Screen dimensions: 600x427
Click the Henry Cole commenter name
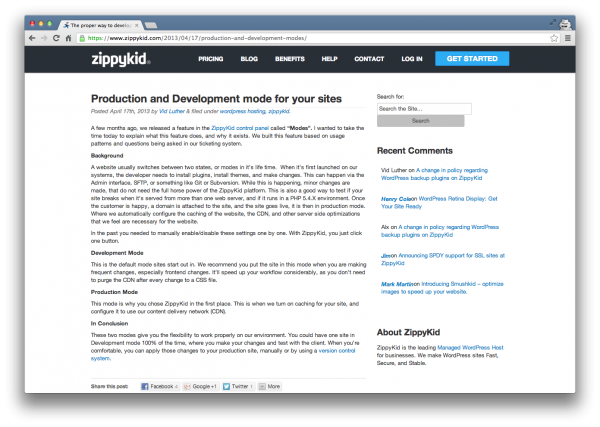tap(396, 199)
